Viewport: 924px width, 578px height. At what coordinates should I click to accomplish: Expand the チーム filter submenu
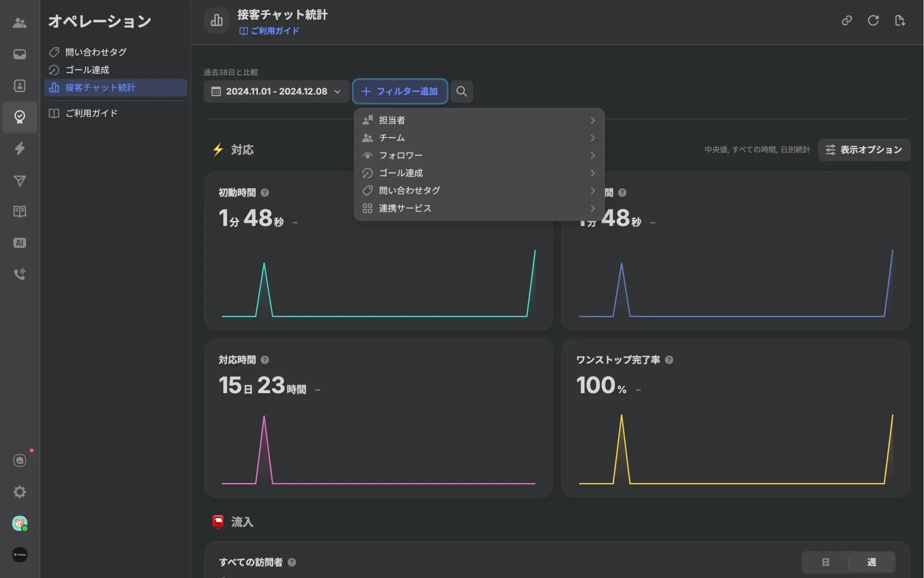(479, 138)
